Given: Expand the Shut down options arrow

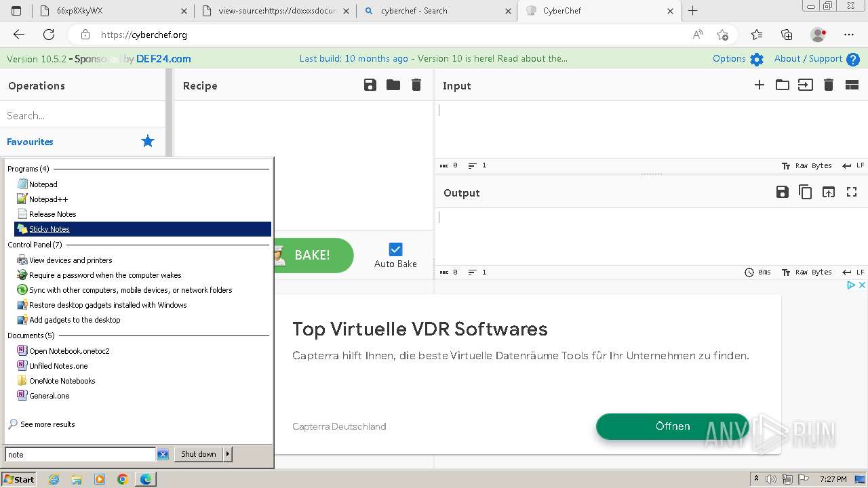Looking at the screenshot, I should [x=228, y=454].
